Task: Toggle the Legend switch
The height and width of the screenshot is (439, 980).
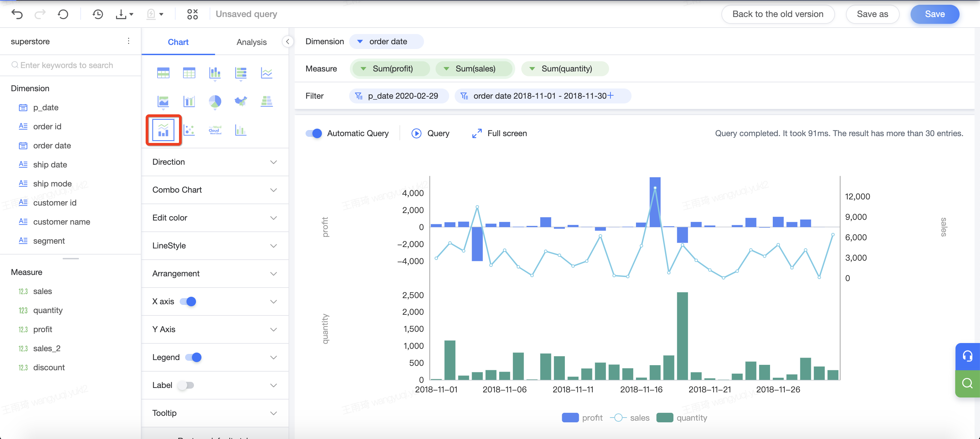Action: (x=193, y=357)
